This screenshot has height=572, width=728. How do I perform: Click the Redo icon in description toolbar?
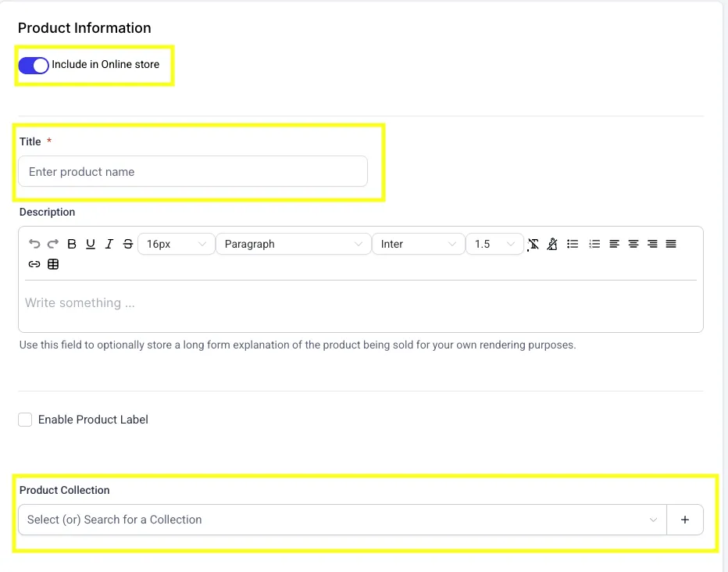coord(53,244)
